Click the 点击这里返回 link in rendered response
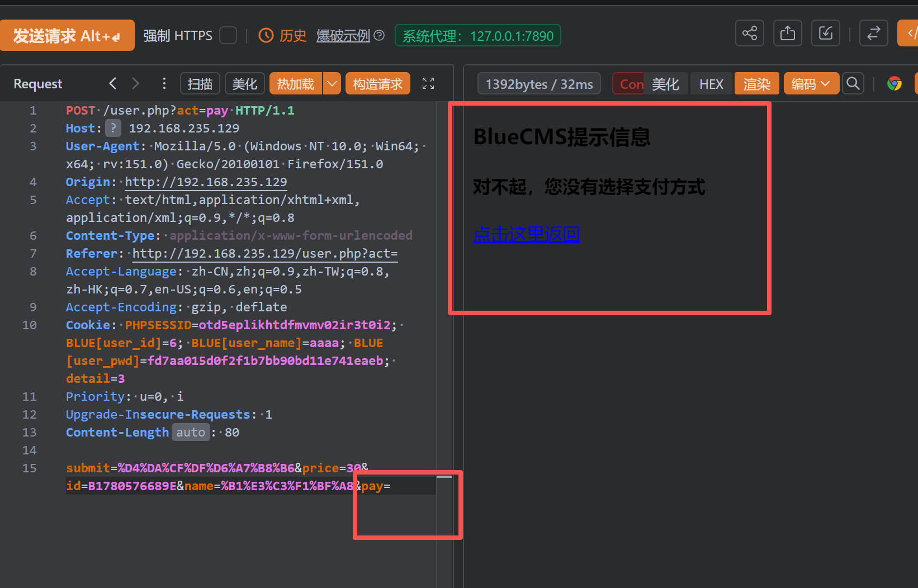Screen dimensions: 918x588 (526, 234)
